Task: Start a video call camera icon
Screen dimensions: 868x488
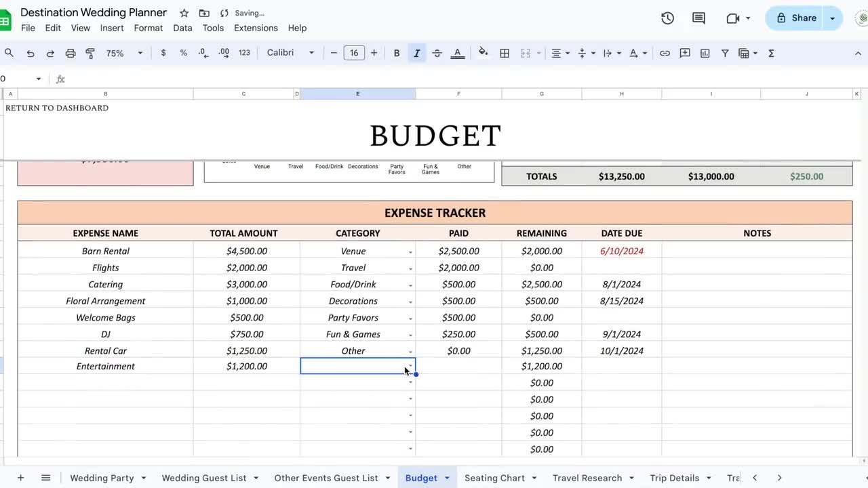Action: [733, 18]
